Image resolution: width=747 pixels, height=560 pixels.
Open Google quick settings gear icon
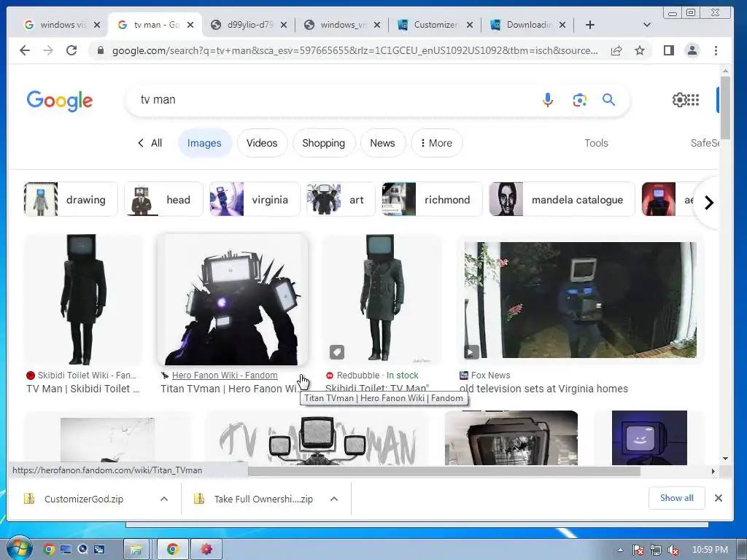tap(679, 100)
